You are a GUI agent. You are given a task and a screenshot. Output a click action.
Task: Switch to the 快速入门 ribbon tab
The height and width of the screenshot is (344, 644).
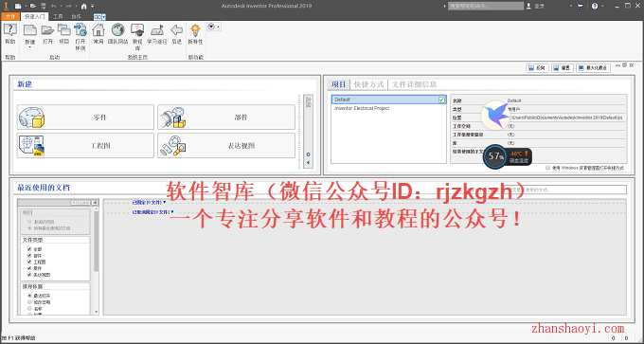click(35, 16)
